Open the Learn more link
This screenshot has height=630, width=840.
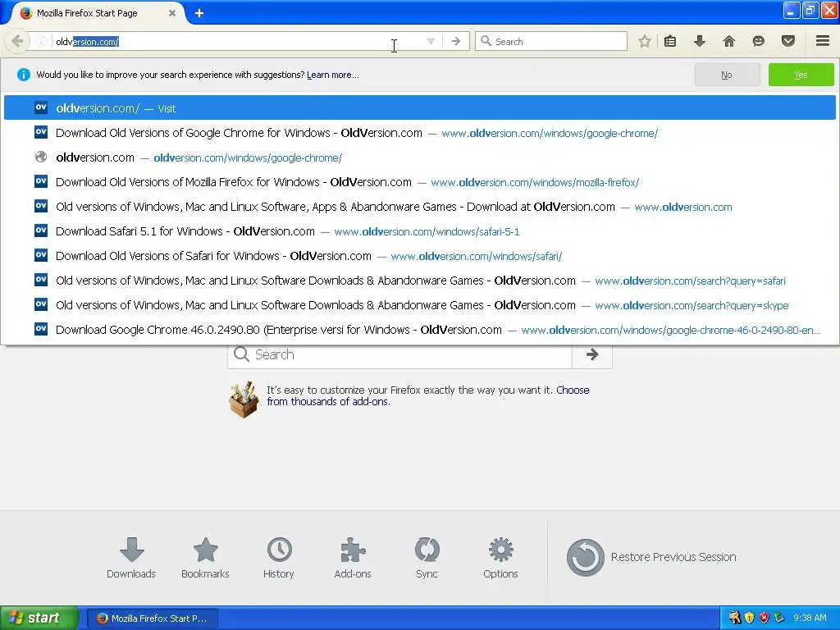tap(333, 75)
